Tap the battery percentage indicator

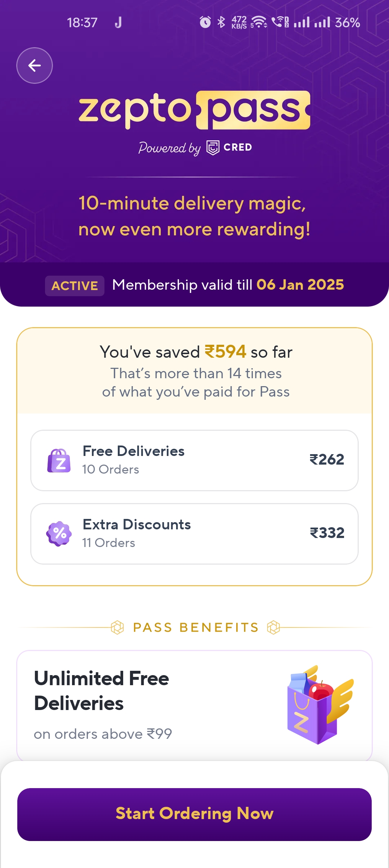[347, 23]
